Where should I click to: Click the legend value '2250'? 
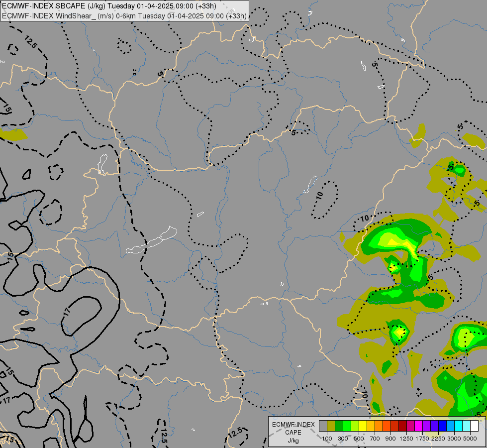coord(438,439)
